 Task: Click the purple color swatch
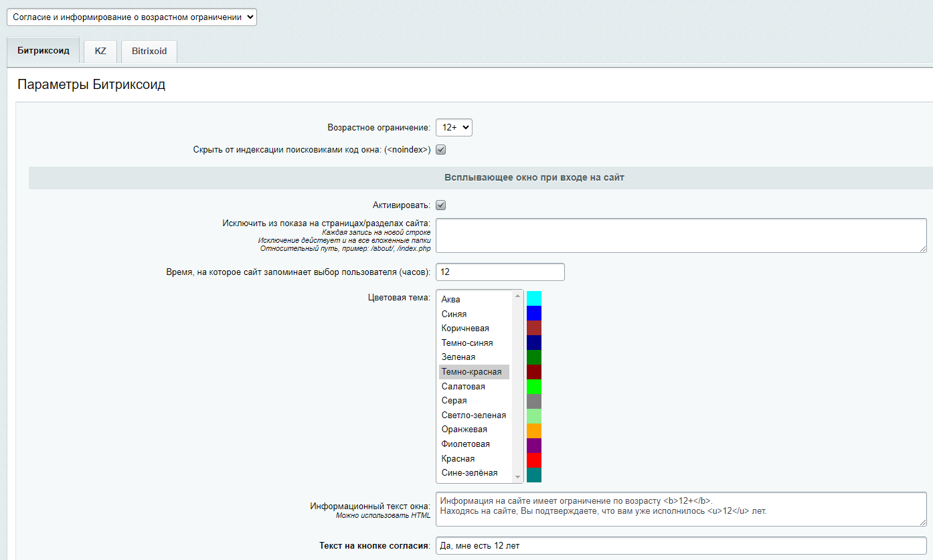click(534, 445)
